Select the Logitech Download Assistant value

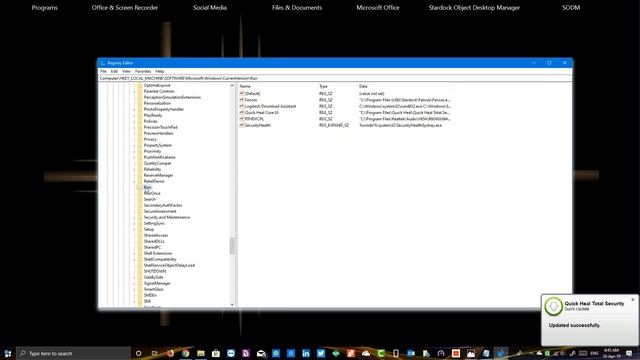(270, 106)
